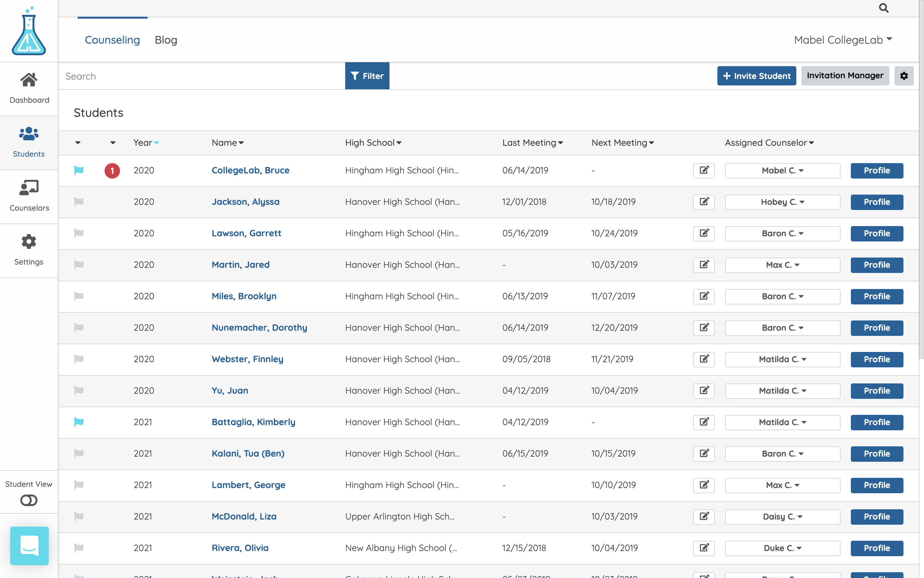Flag student Rivera, Olivia
Image resolution: width=924 pixels, height=578 pixels.
(79, 548)
